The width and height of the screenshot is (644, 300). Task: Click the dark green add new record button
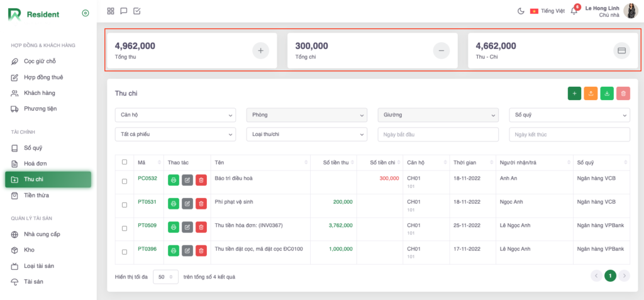click(x=574, y=93)
